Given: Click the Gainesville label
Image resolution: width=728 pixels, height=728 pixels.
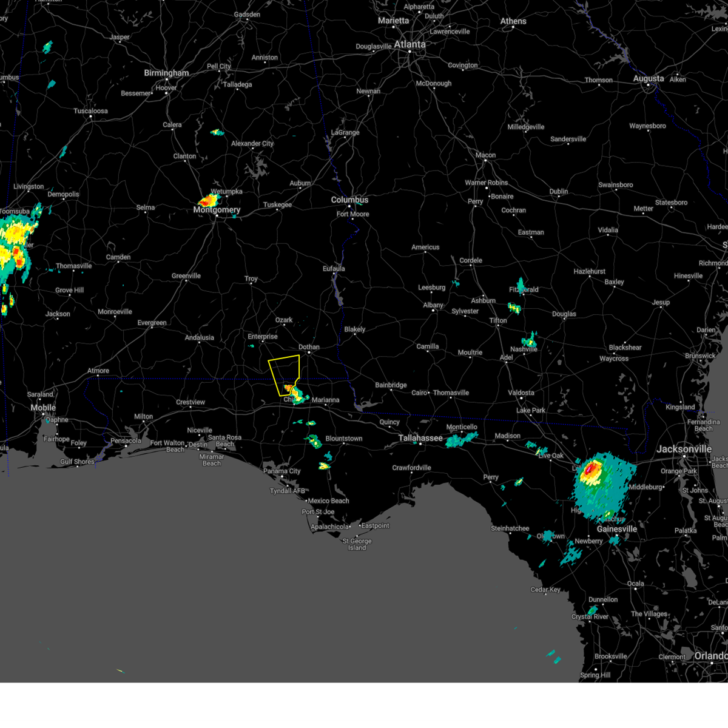Looking at the screenshot, I should (x=617, y=529).
